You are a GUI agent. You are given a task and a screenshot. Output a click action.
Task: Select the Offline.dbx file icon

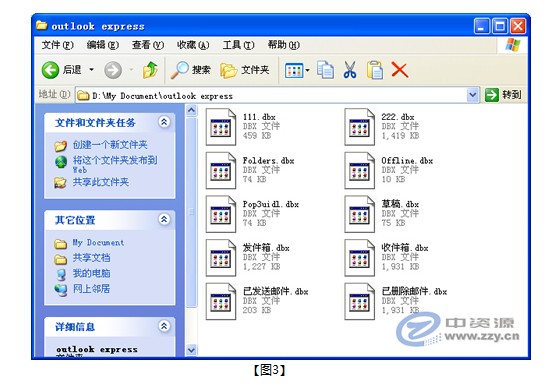tap(359, 170)
